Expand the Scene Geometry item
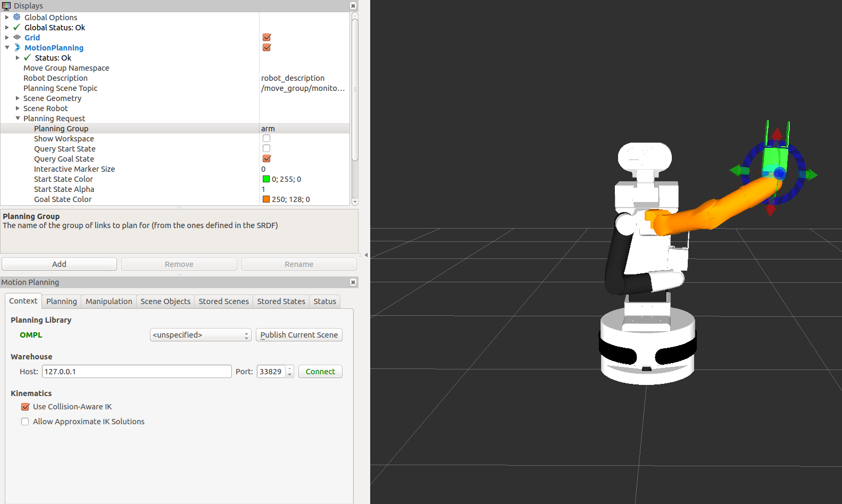The image size is (842, 504). pos(18,98)
